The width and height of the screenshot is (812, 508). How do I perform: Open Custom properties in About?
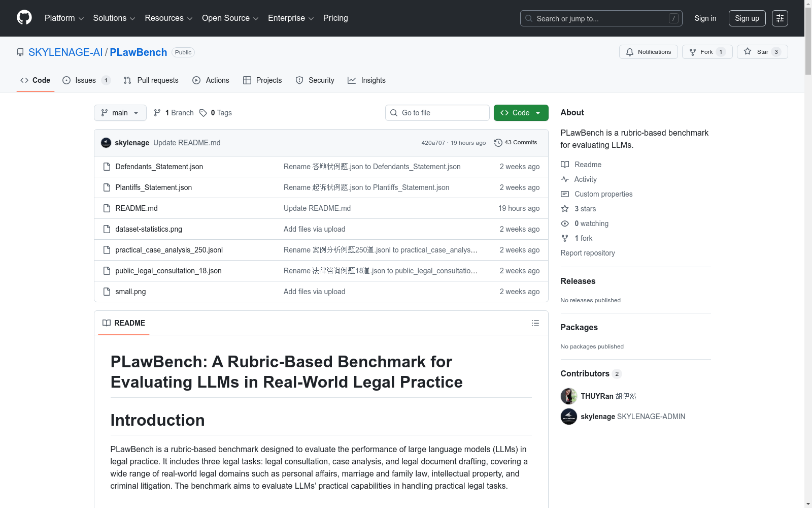pos(596,194)
